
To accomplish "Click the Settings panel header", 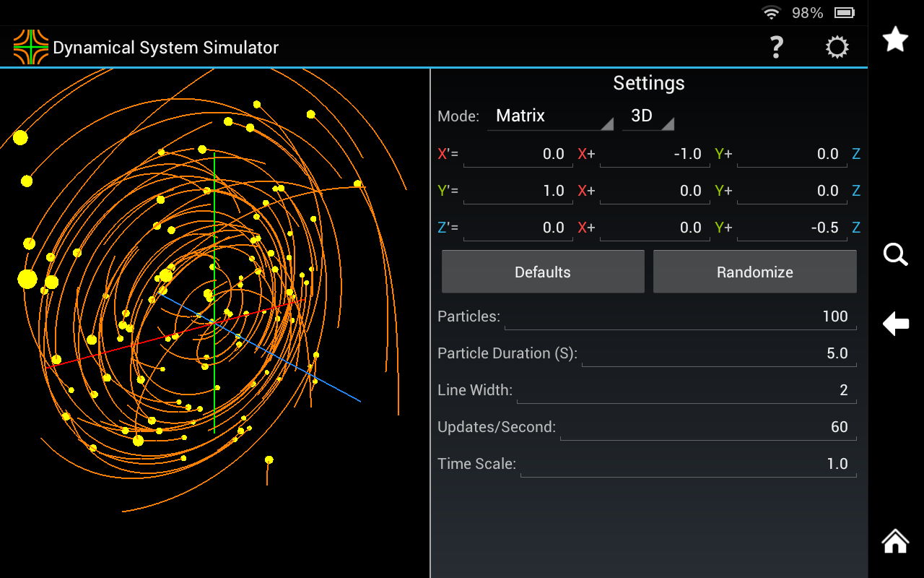I will (648, 83).
